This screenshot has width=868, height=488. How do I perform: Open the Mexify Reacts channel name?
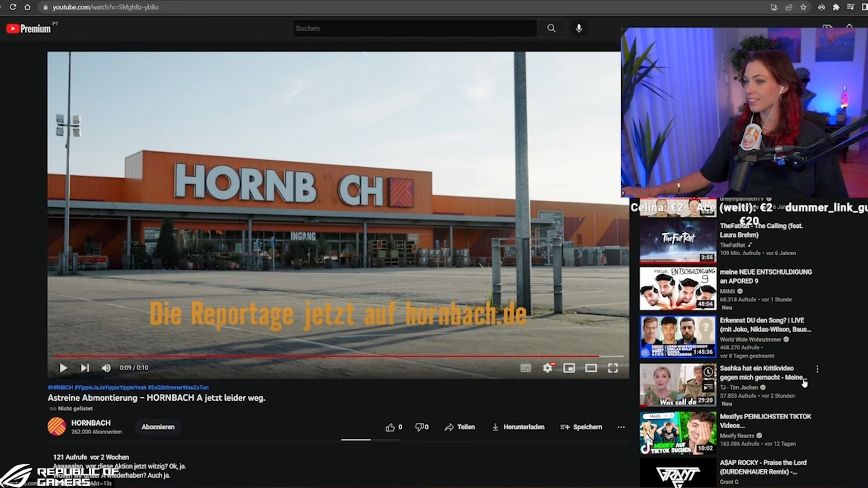coord(737,436)
